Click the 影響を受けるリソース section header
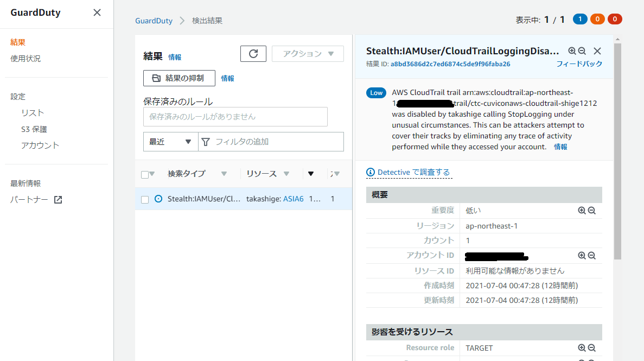This screenshot has height=361, width=644. coord(484,332)
